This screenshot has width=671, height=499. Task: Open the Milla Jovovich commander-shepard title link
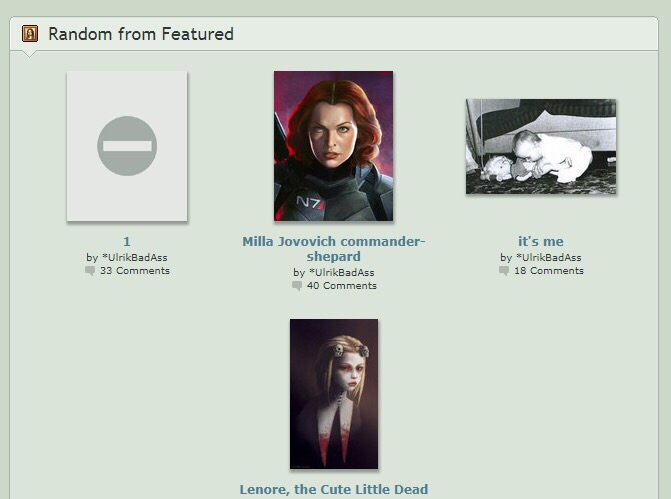334,249
